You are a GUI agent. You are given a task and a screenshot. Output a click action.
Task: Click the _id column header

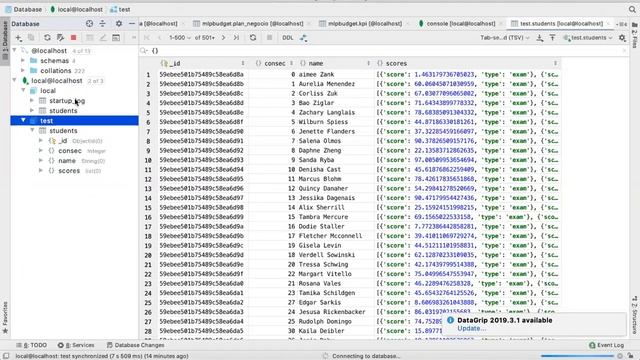coord(203,63)
